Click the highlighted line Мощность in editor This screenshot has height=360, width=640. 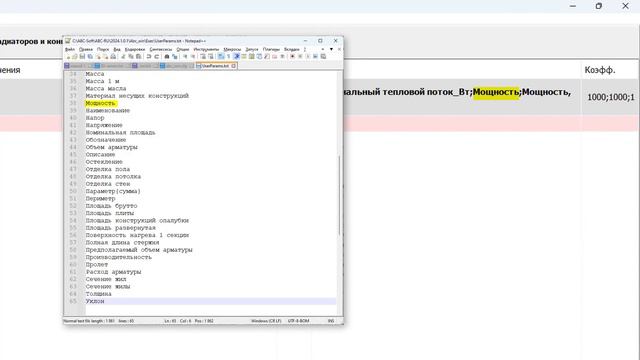click(100, 103)
